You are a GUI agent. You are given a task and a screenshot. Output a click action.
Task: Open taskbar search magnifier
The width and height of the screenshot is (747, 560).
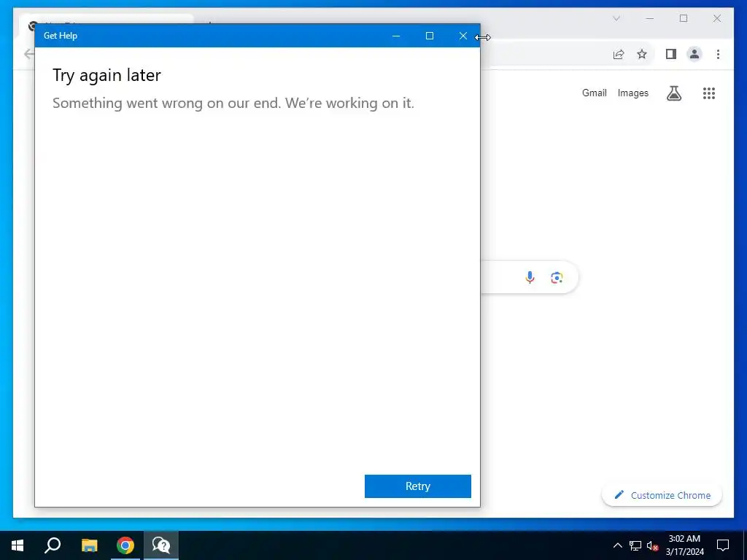click(53, 545)
